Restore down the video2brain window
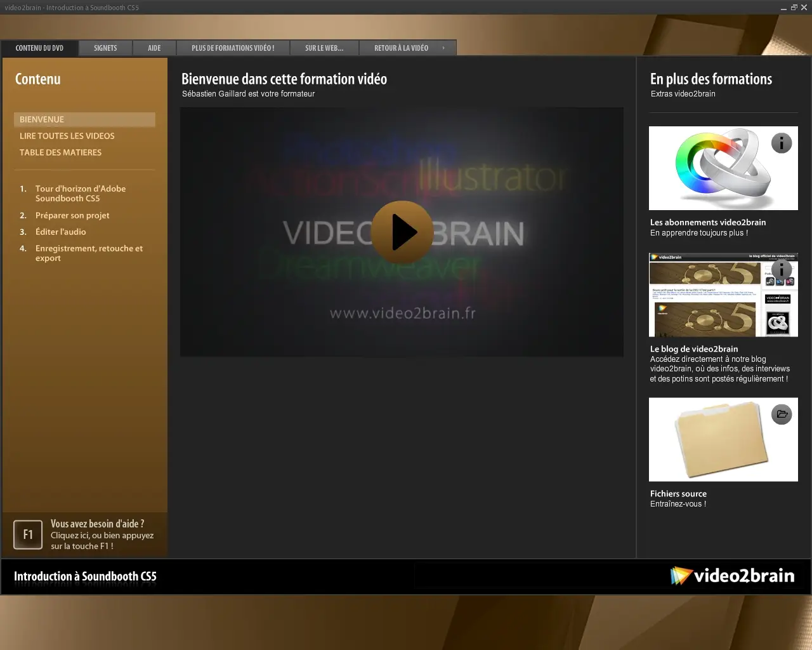This screenshot has width=812, height=650. pos(794,8)
